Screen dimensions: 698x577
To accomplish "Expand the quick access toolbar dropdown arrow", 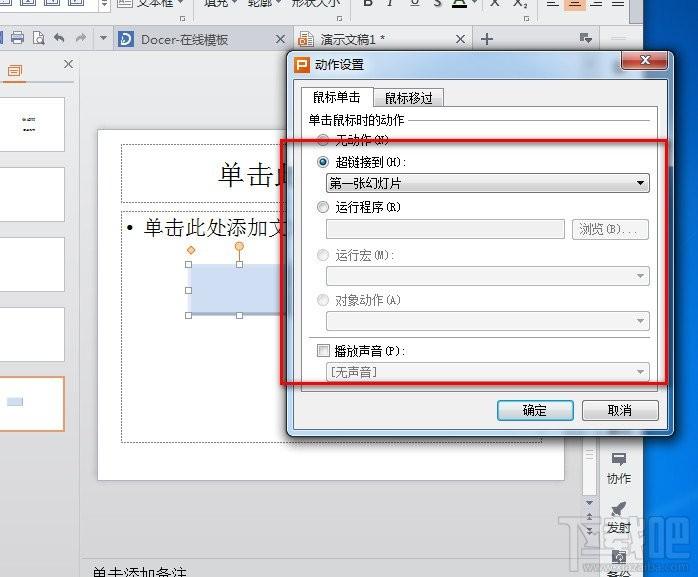I will (x=103, y=38).
